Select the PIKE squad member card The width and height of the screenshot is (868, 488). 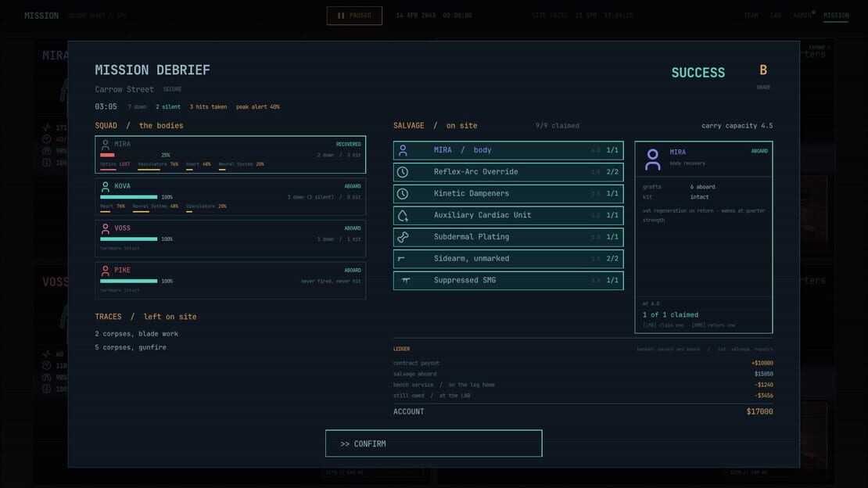(230, 281)
